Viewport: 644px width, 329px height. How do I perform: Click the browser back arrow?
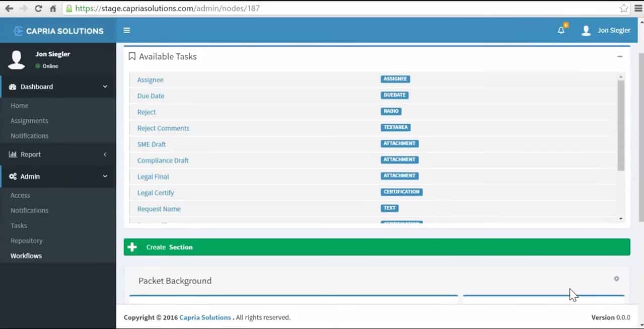tap(9, 9)
